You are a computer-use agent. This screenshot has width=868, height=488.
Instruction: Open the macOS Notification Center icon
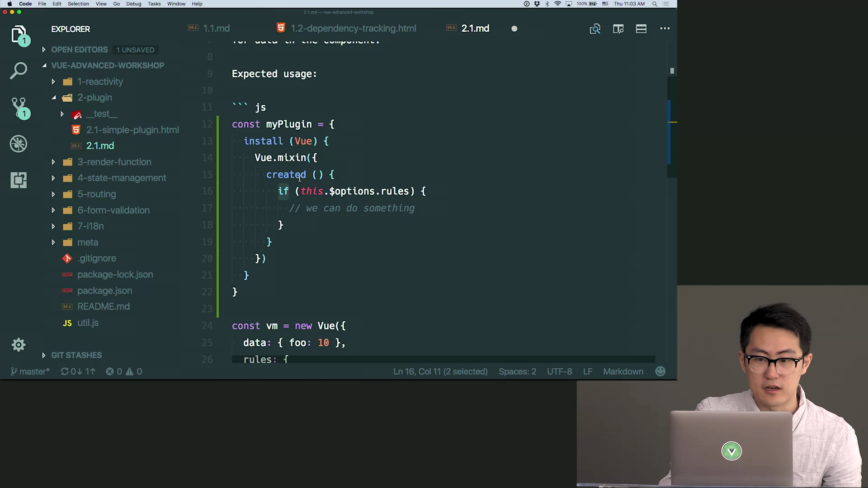[x=665, y=4]
